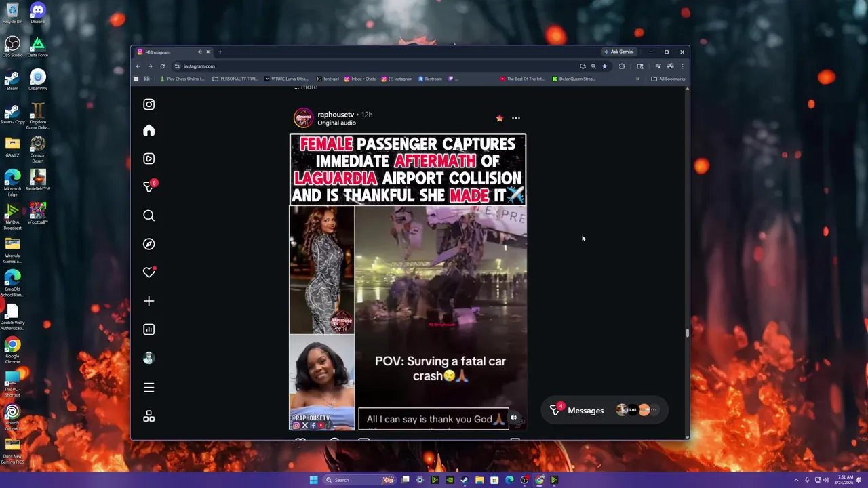The image size is (868, 488).
Task: Click the Original audio link
Action: 336,123
